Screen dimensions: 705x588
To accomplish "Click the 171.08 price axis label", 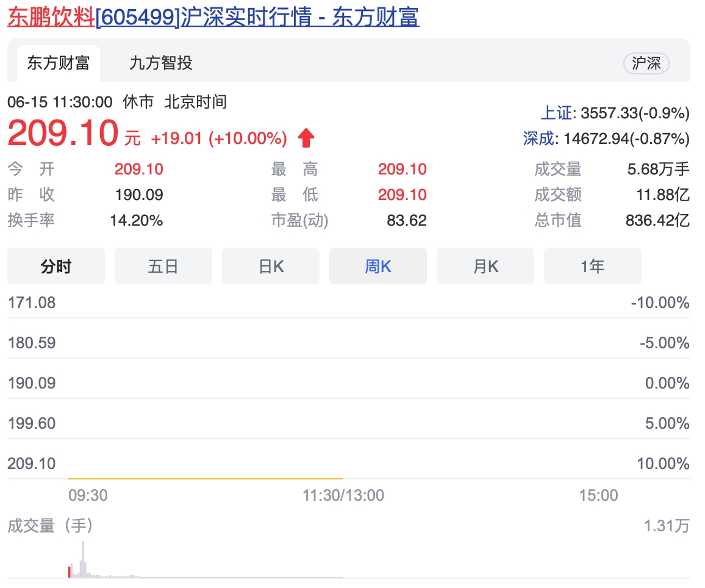I will tap(32, 303).
